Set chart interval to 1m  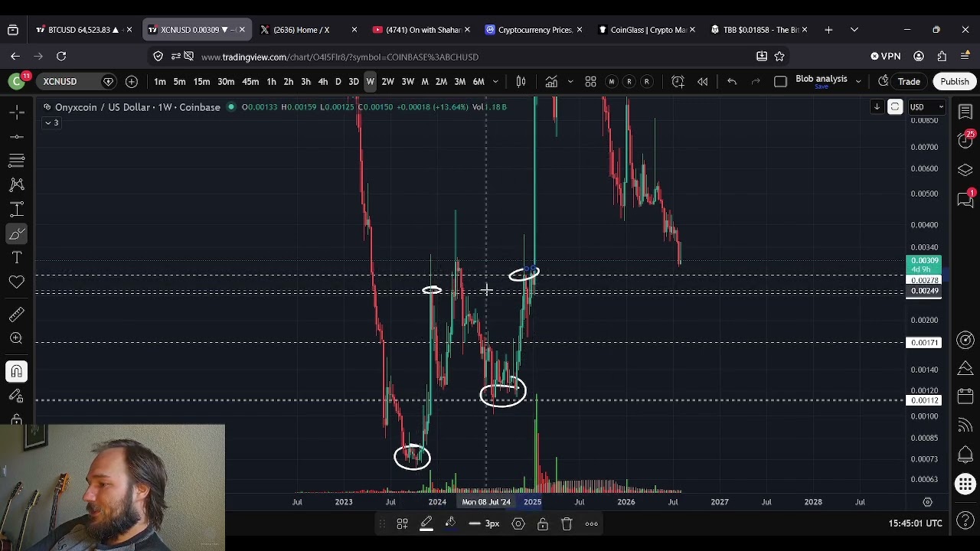pyautogui.click(x=160, y=82)
